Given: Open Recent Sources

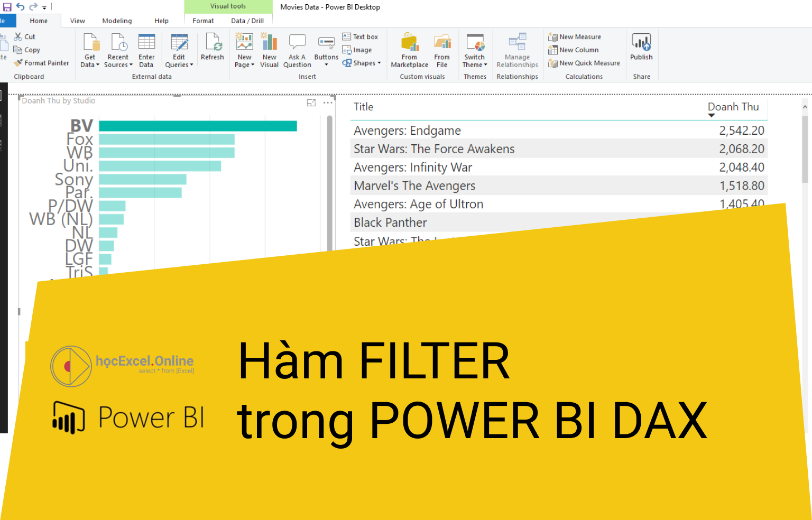Looking at the screenshot, I should (x=118, y=49).
